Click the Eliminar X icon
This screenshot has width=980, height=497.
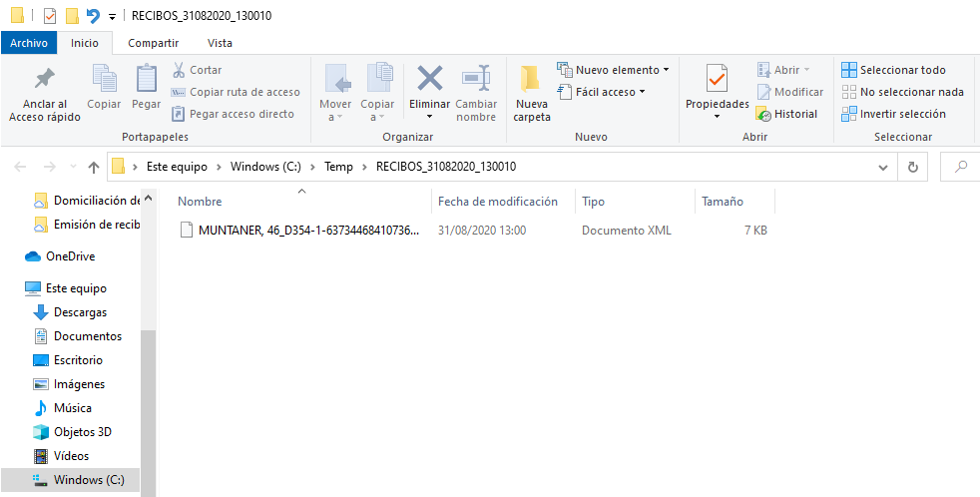click(x=430, y=79)
